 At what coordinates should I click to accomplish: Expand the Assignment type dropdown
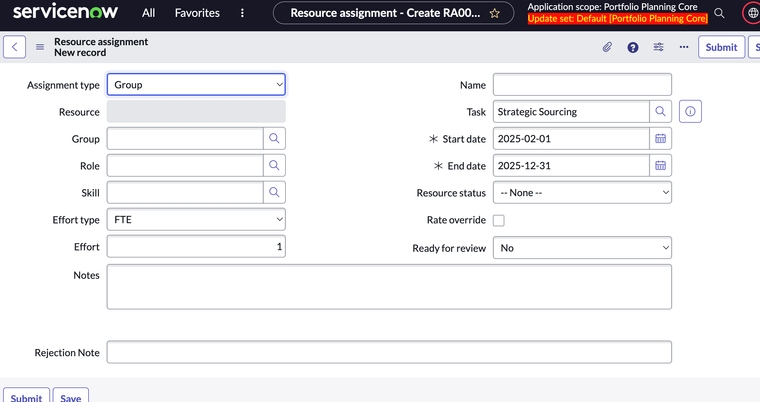coord(196,85)
